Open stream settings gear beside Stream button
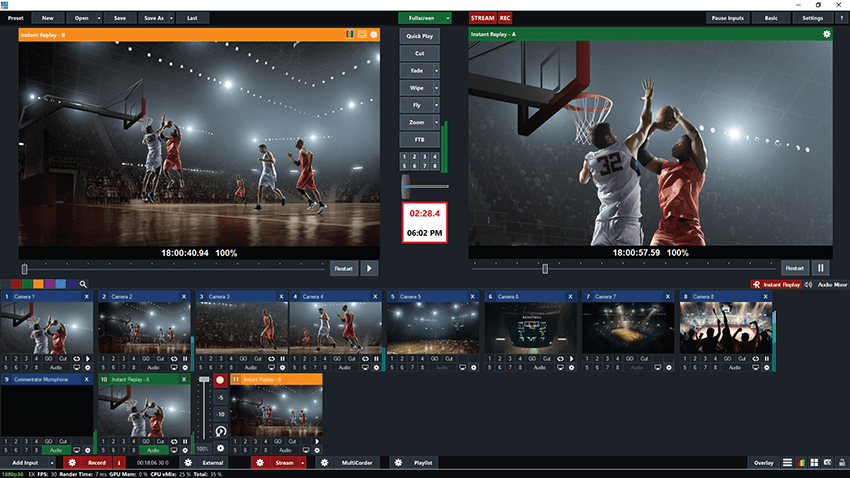The image size is (850, 478). click(x=259, y=463)
